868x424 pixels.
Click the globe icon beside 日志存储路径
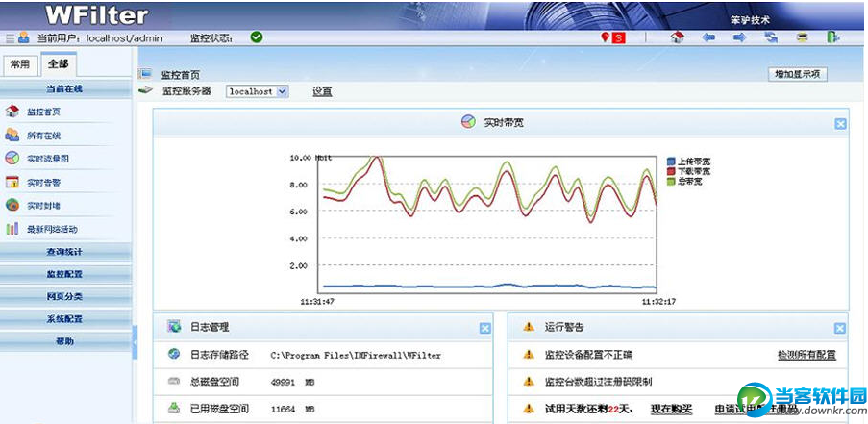pos(174,354)
